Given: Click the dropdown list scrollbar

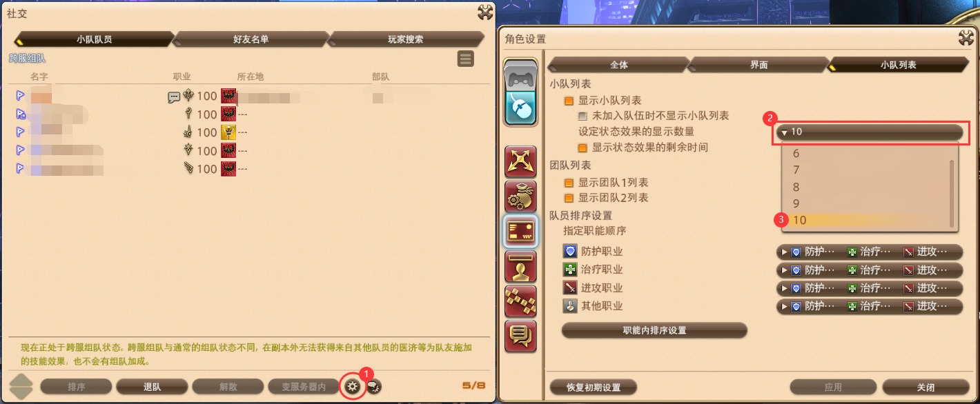Looking at the screenshot, I should click(x=952, y=194).
